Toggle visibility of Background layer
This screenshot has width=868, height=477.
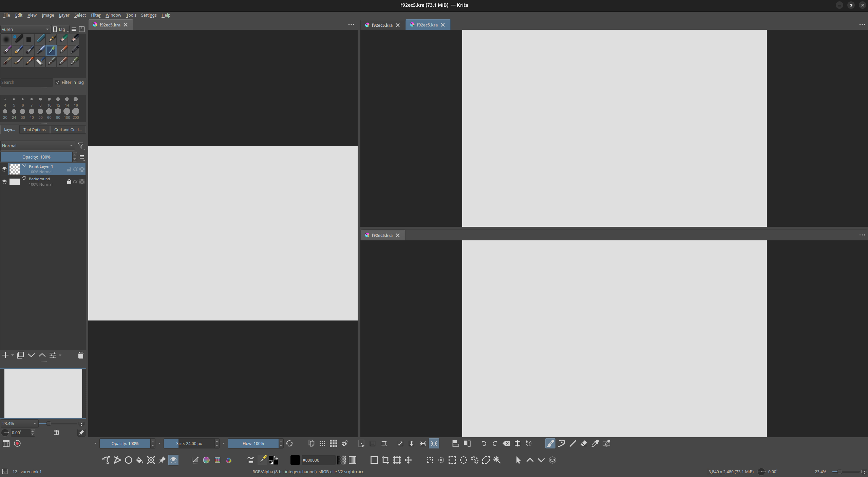[4, 182]
